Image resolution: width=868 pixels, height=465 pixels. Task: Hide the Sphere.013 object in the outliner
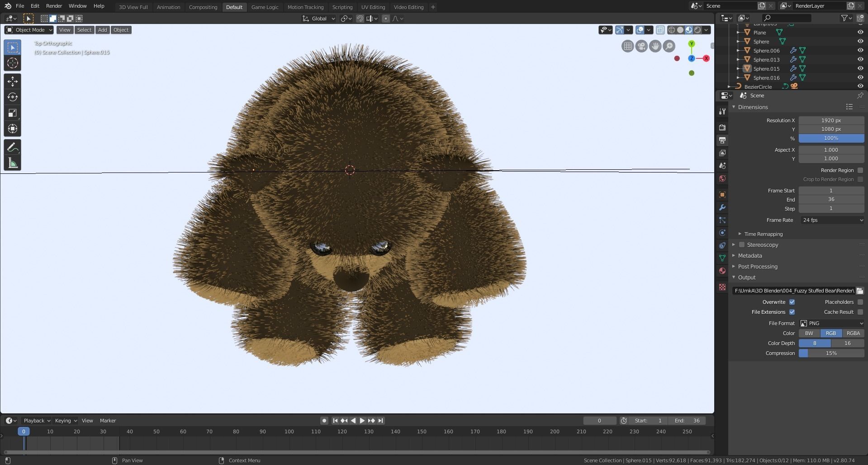pyautogui.click(x=860, y=59)
